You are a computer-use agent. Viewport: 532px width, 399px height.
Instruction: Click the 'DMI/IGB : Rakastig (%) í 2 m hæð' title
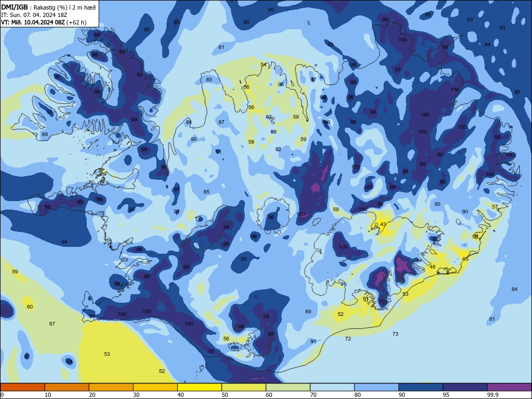[x=48, y=7]
